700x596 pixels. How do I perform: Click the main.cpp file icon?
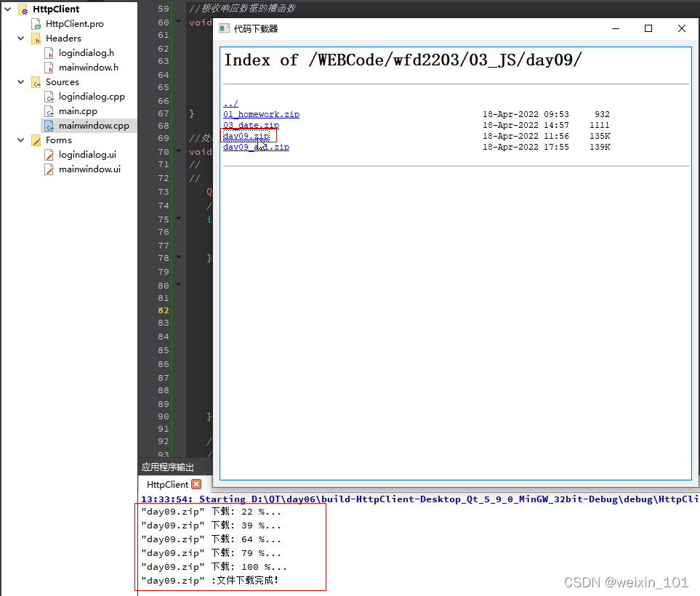[49, 112]
